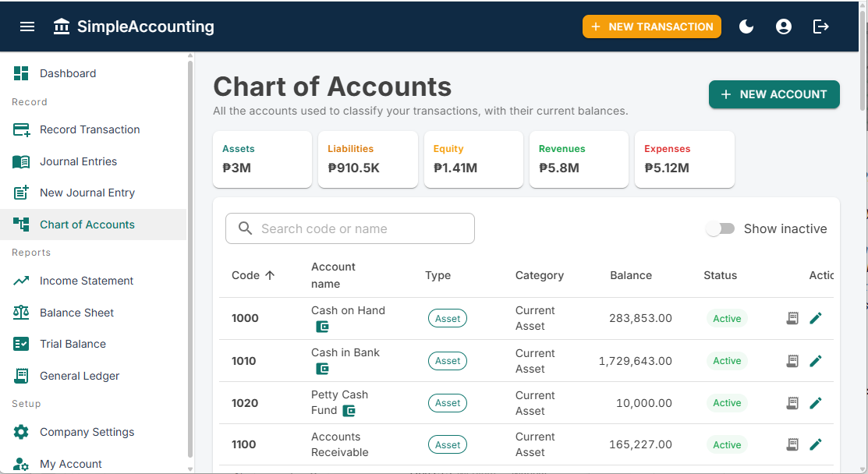Viewport: 868px width, 474px height.
Task: Click balance 10,000.00 for Petty Cash
Action: [644, 403]
